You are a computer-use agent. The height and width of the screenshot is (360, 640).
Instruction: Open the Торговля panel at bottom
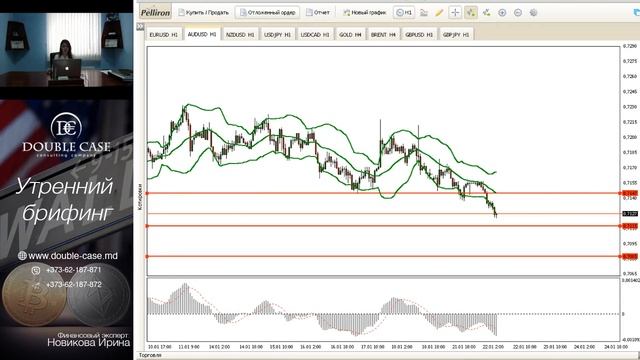point(150,355)
